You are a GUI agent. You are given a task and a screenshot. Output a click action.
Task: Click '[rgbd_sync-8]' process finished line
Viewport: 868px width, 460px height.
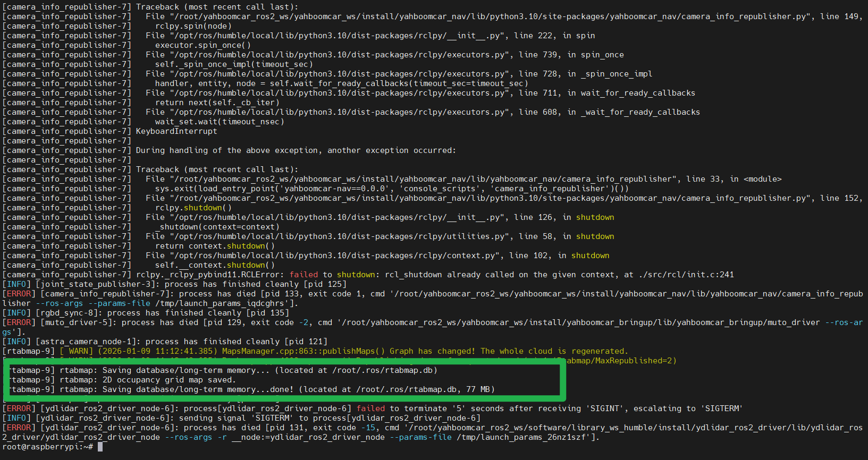(146, 313)
